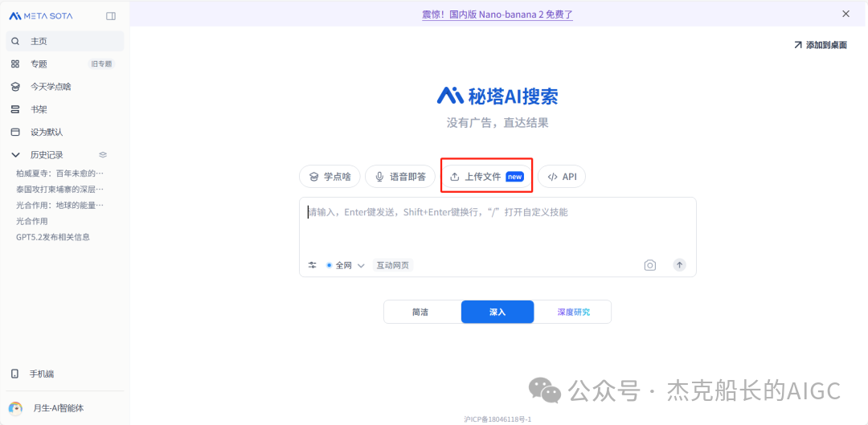Screen dimensions: 868x425
Task: Click the 语音即答 microphone button
Action: (x=401, y=177)
